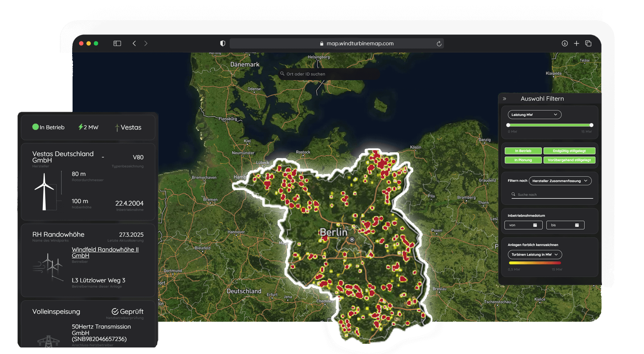Click the map.windturbinemap.com address bar
The height and width of the screenshot is (354, 644).
337,44
